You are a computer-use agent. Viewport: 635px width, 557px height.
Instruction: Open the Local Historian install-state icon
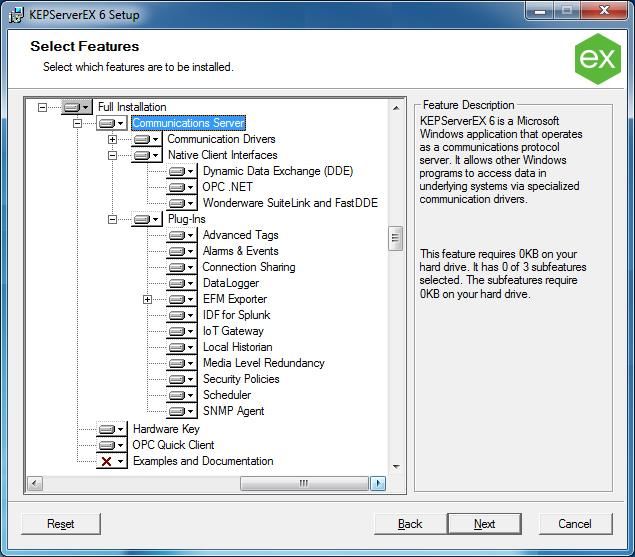(182, 347)
